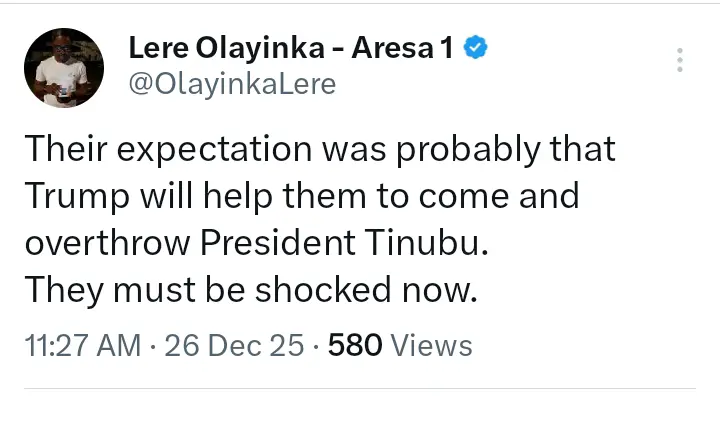Image resolution: width=720 pixels, height=422 pixels.
Task: Select the "26 Dec 25" date
Action: coord(234,346)
